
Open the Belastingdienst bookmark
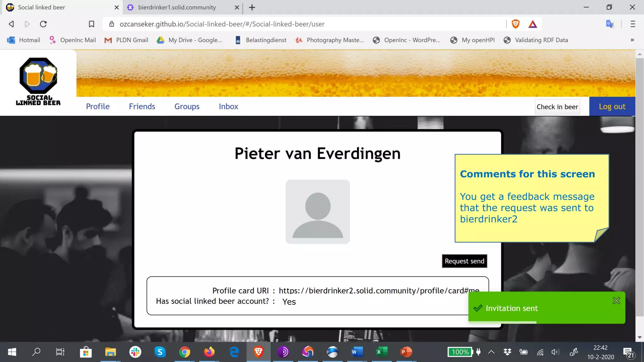tap(261, 40)
